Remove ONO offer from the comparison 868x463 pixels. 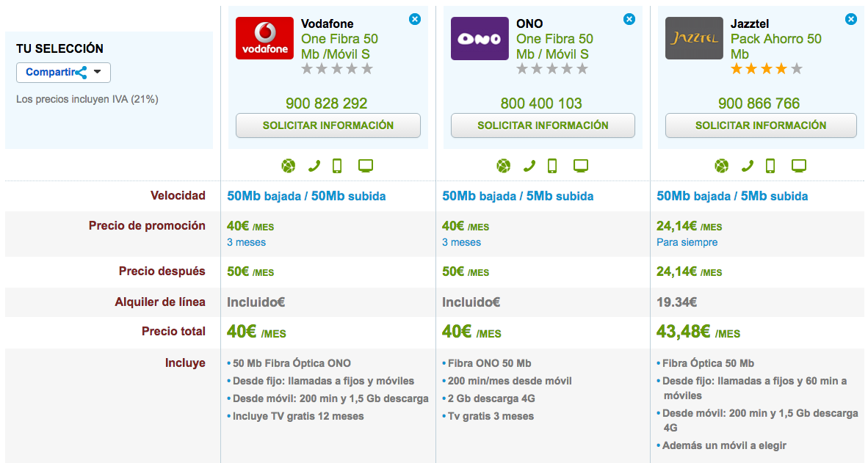click(x=629, y=19)
